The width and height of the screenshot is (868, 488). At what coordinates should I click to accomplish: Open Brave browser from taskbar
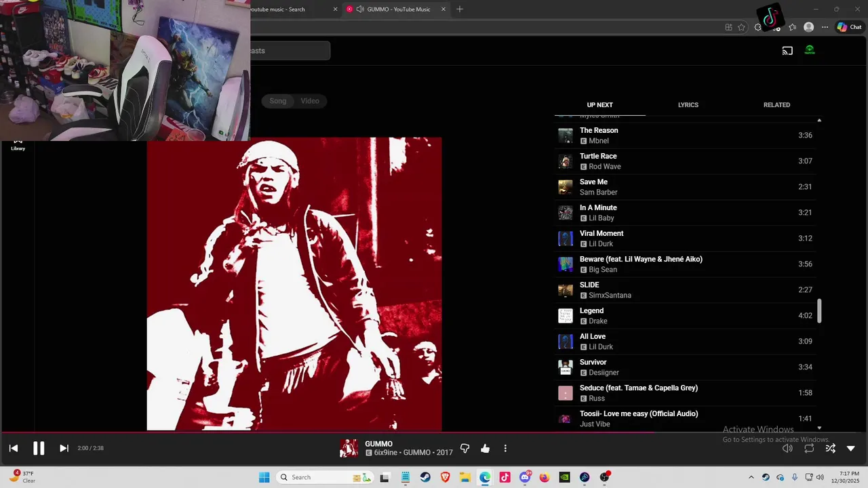pos(446,477)
